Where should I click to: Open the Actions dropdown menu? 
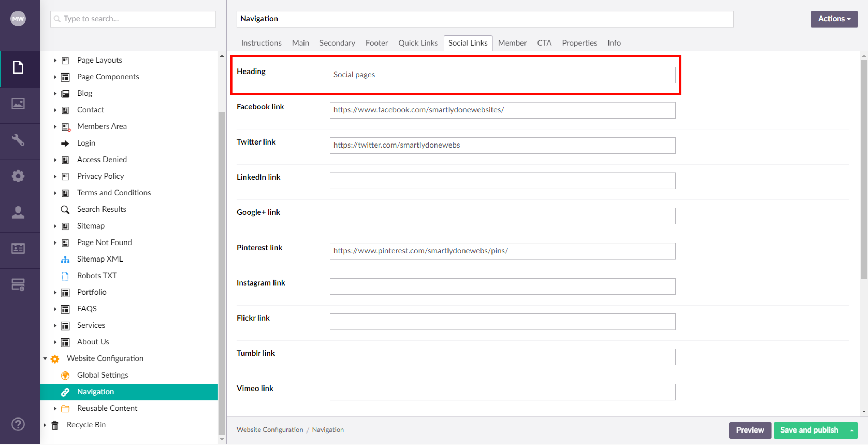point(834,19)
